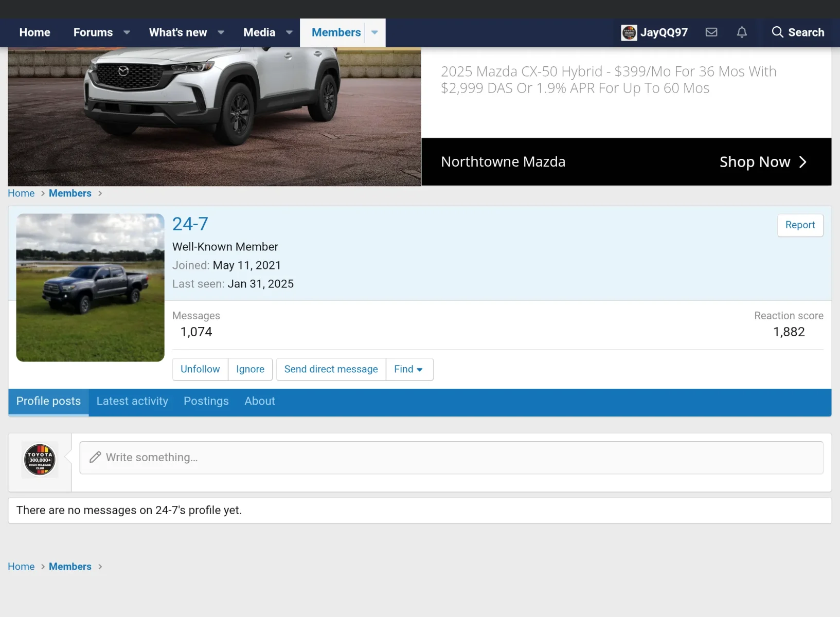The height and width of the screenshot is (617, 840).
Task: Click bottom breadcrumb Home link
Action: (x=21, y=567)
